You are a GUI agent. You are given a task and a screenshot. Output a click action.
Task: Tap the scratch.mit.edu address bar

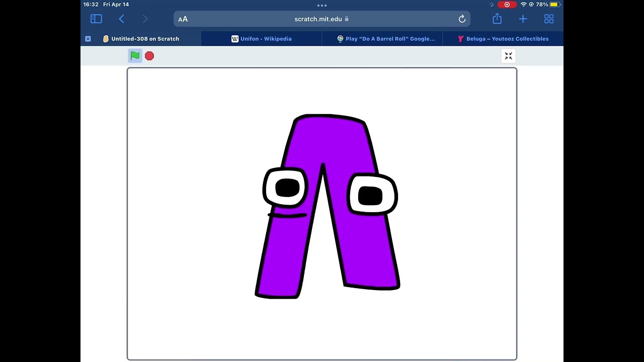pos(322,19)
